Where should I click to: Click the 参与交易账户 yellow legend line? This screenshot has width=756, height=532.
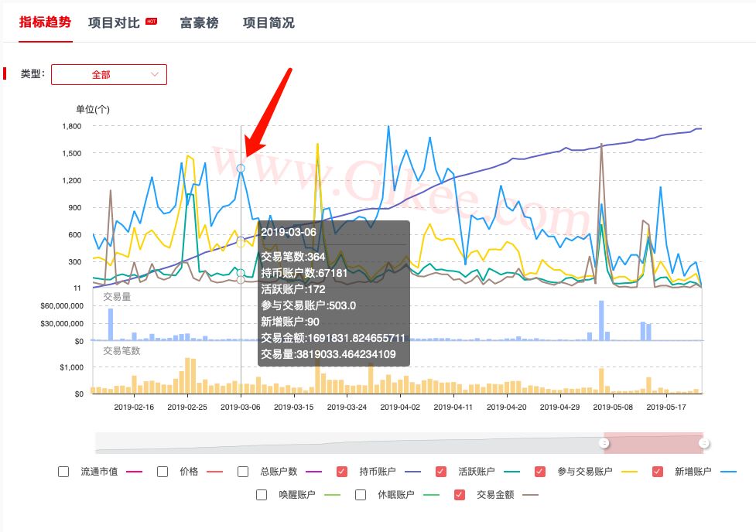(x=629, y=472)
